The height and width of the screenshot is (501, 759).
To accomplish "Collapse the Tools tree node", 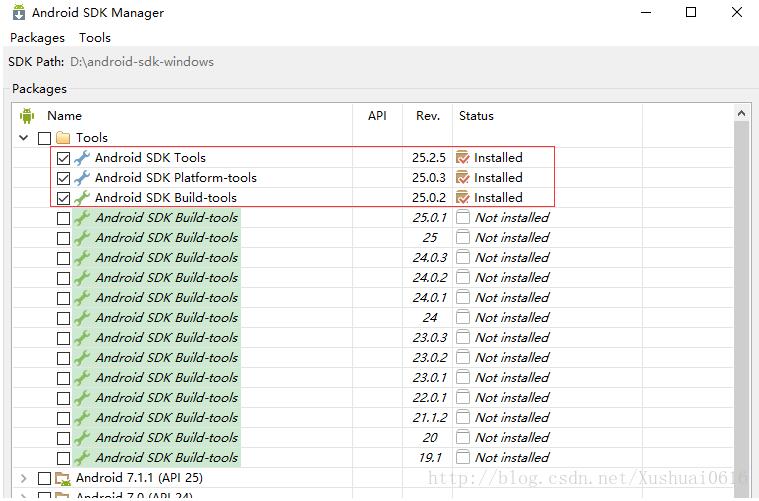I will (23, 138).
